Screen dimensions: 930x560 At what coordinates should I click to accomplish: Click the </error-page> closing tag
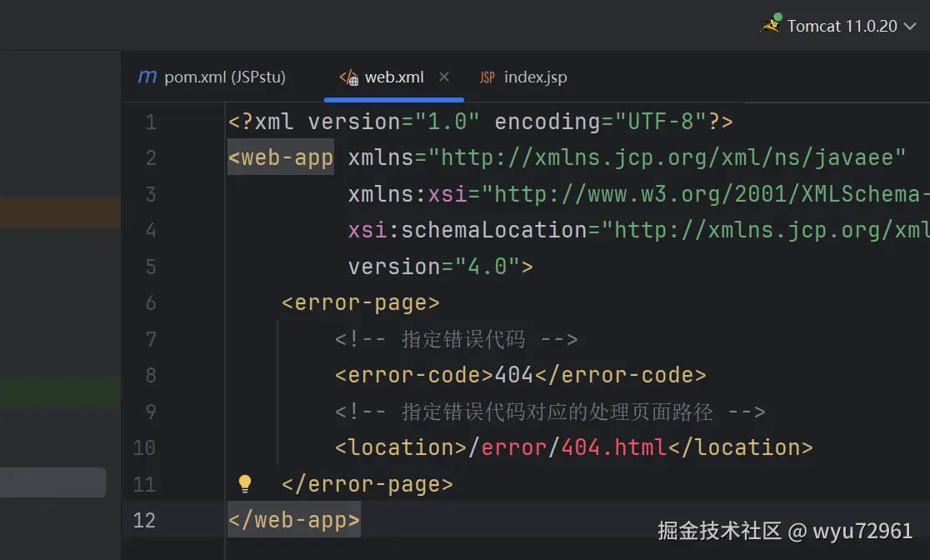pos(367,484)
